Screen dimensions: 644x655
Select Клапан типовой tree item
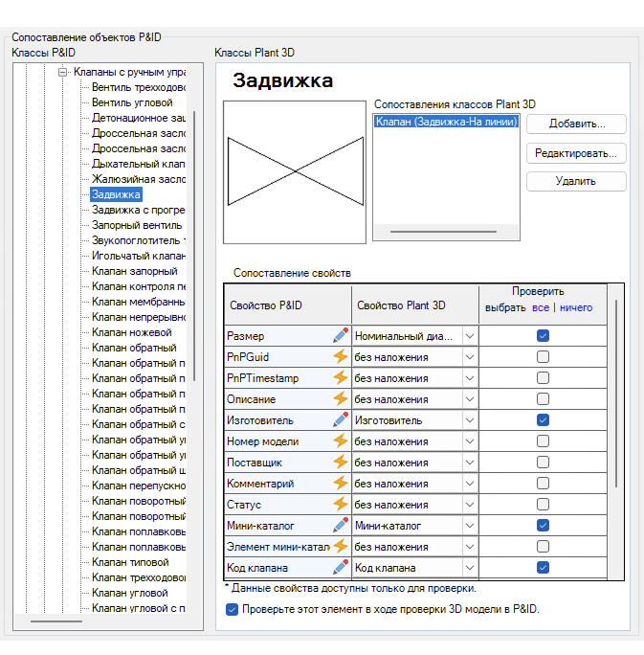pos(130,562)
